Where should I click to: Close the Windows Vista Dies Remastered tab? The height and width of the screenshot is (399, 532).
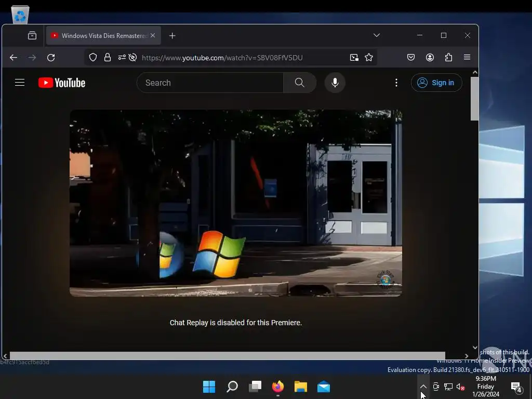pos(153,35)
